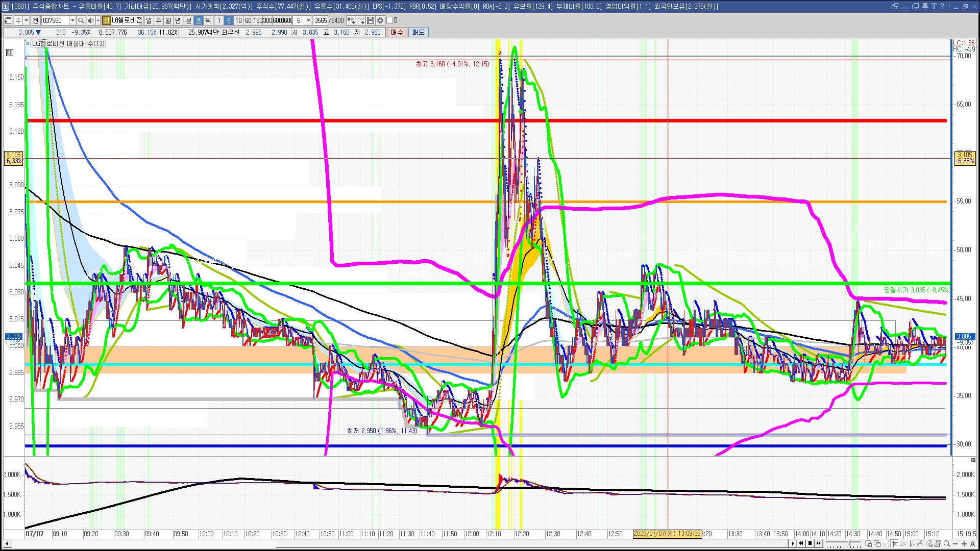Click the zoom-in plus icon
Image resolution: width=980 pixels, height=551 pixels.
point(964,543)
